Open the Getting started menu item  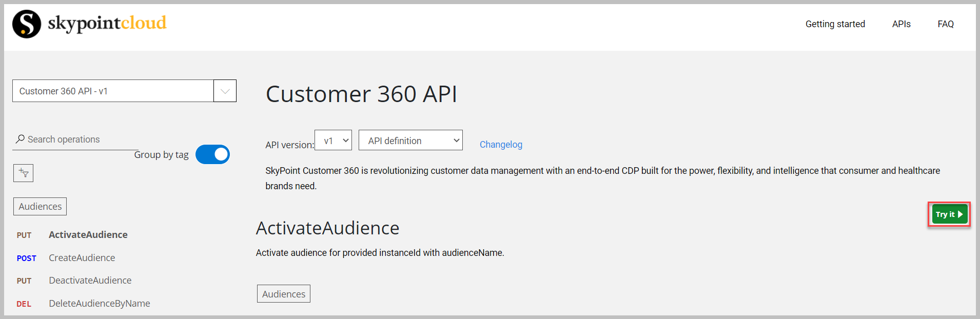[835, 24]
